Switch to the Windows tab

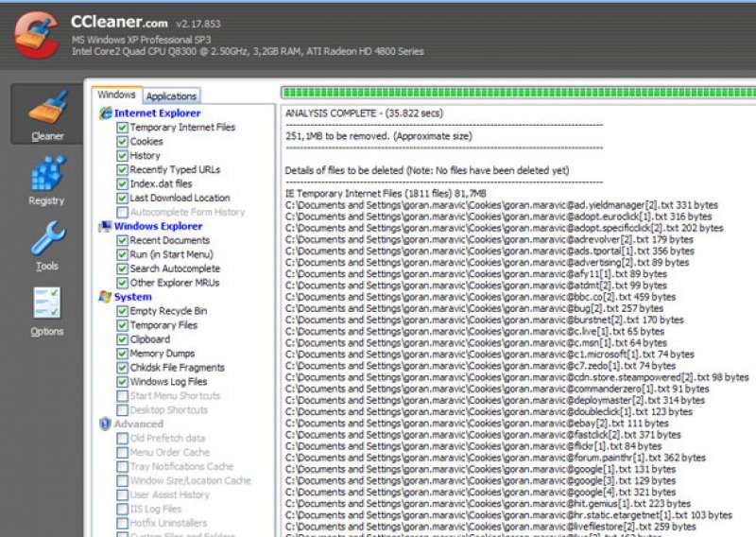click(116, 95)
